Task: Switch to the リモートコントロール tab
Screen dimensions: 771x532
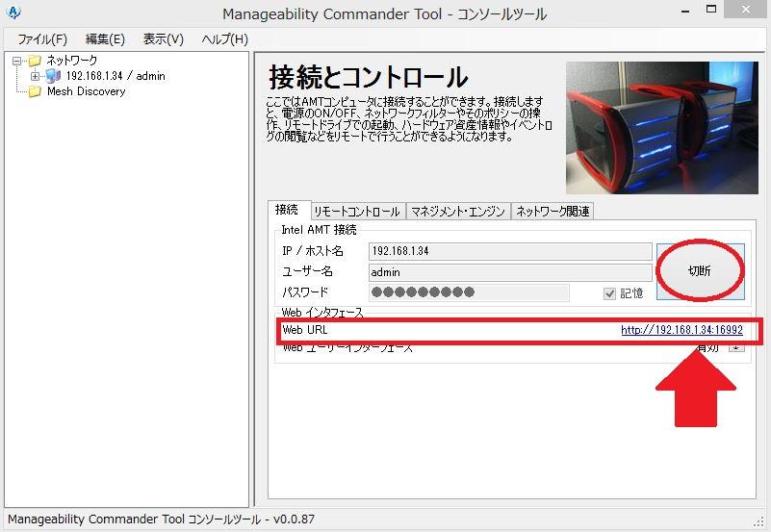Action: pyautogui.click(x=357, y=212)
